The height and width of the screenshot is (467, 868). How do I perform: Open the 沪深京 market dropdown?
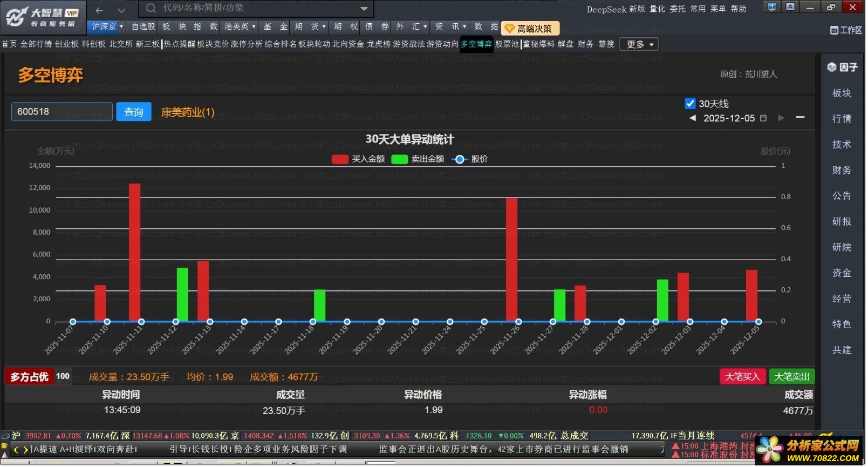click(107, 26)
